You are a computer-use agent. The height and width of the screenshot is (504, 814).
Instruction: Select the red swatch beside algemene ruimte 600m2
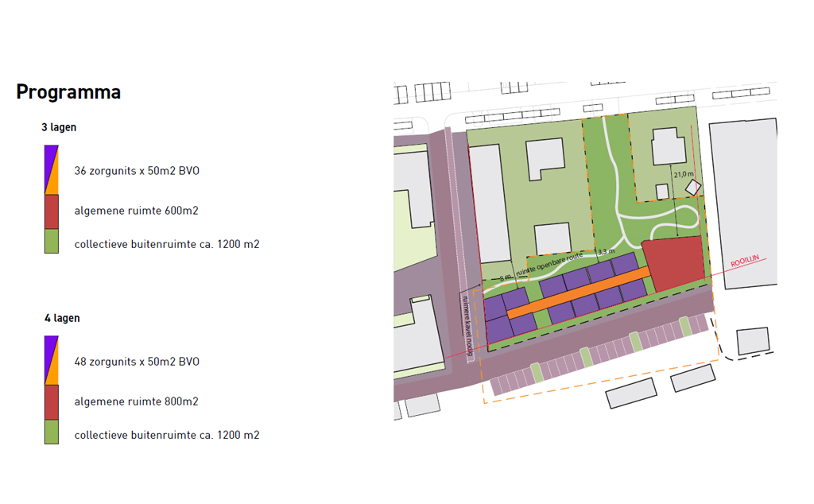[51, 211]
